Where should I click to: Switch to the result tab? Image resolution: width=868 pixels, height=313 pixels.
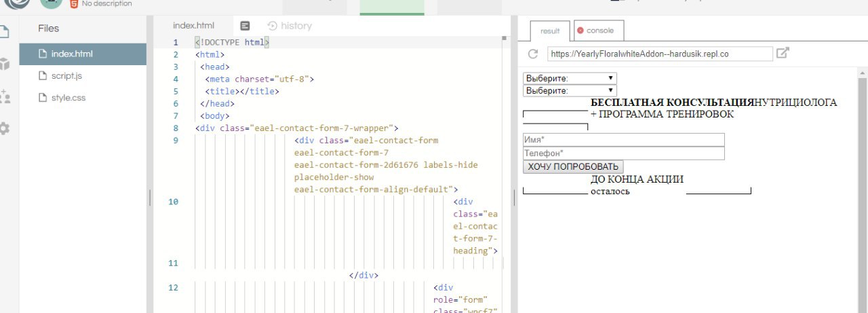(550, 31)
